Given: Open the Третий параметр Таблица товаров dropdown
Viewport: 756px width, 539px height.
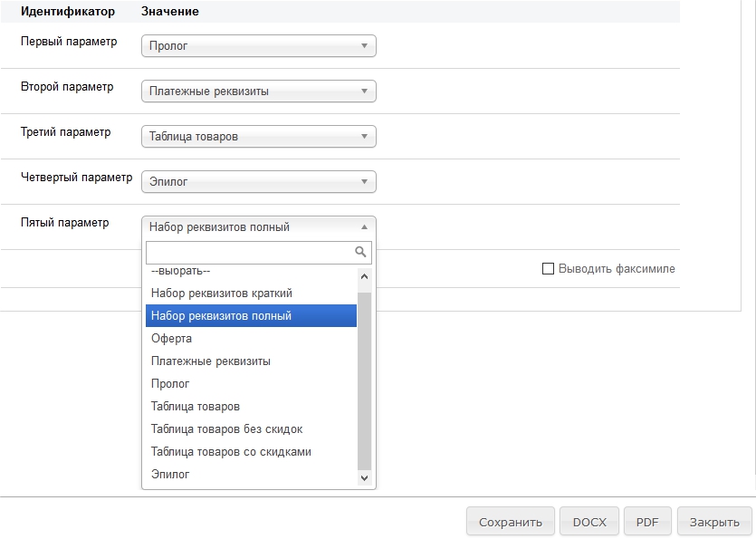Looking at the screenshot, I should 258,137.
